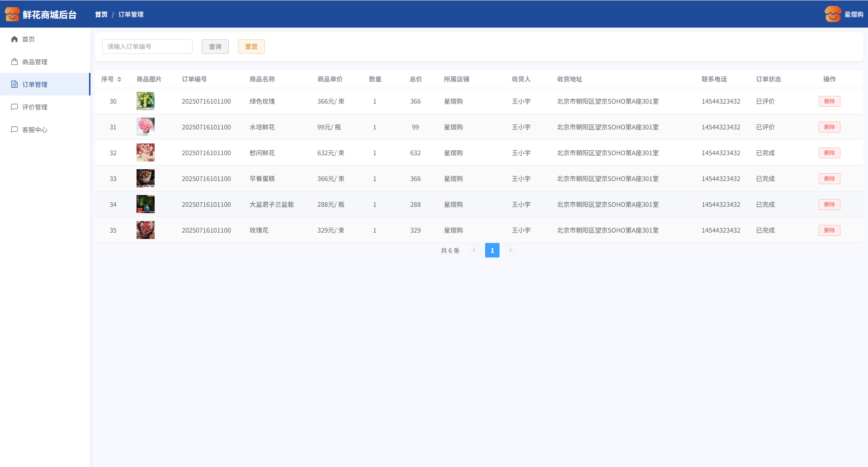The height and width of the screenshot is (467, 868).
Task: Click the message icon for 客服中心
Action: 14,130
